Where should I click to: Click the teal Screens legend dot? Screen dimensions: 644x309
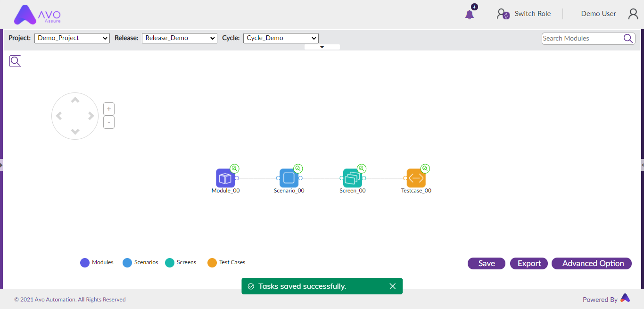pos(170,263)
